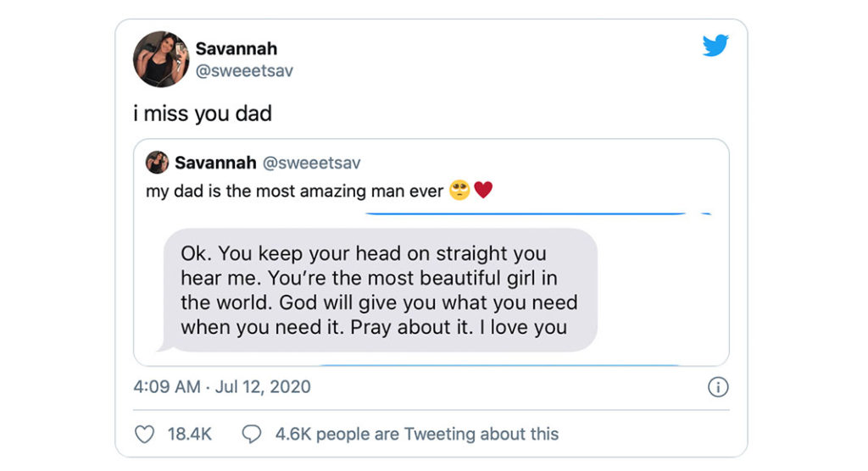868x471 pixels.
Task: Click the eye-roll face emoji
Action: (x=459, y=191)
